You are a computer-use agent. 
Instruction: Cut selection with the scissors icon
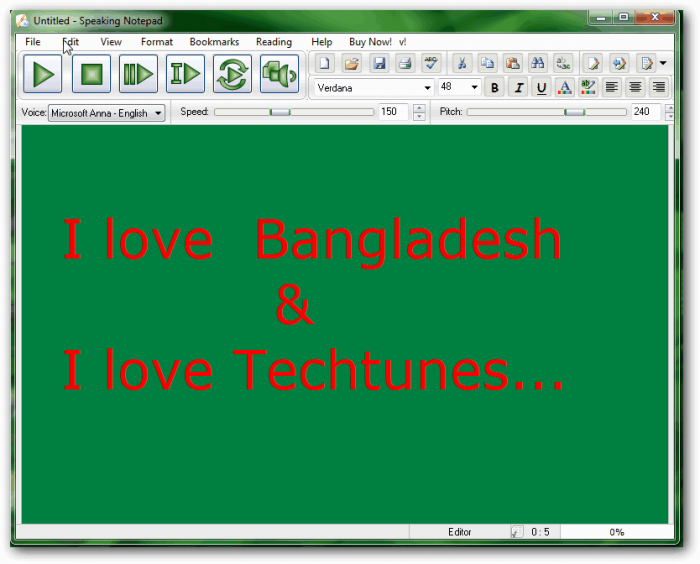(462, 63)
